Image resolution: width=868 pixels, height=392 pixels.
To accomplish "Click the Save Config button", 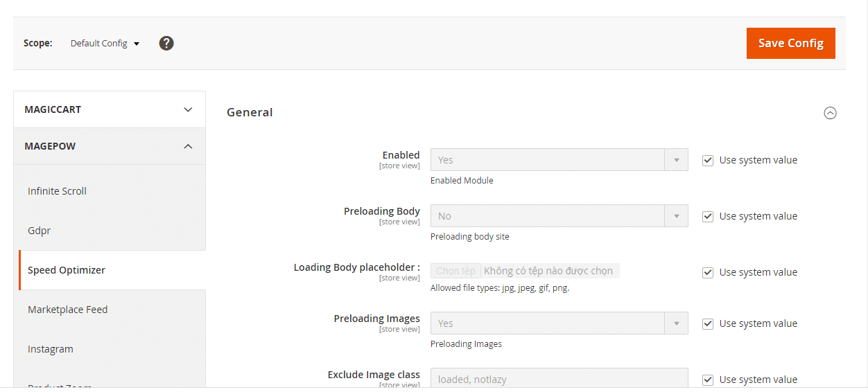I will (x=790, y=43).
